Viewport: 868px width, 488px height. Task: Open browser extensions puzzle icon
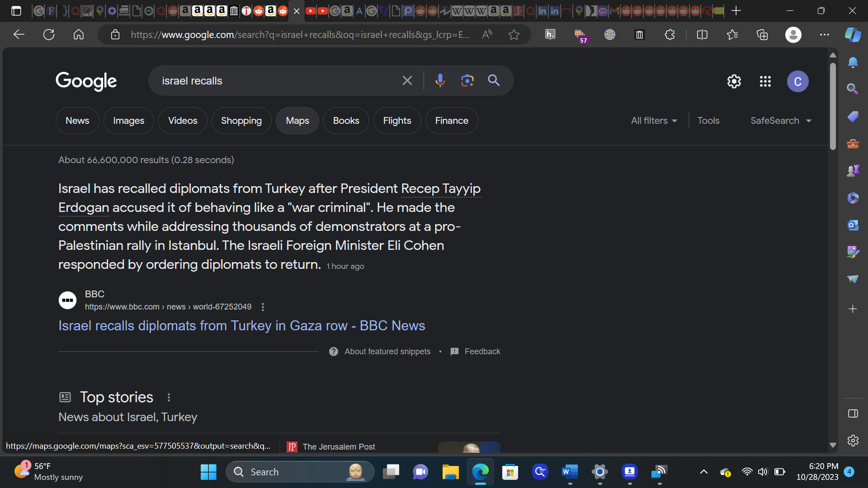[670, 35]
